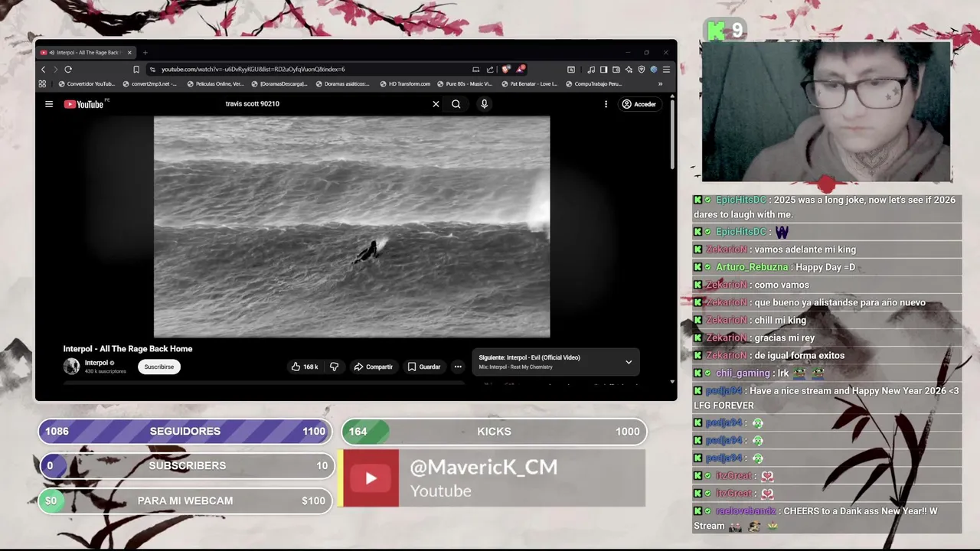Open more actions ellipsis next to Guardar
The width and height of the screenshot is (980, 551).
tap(458, 367)
